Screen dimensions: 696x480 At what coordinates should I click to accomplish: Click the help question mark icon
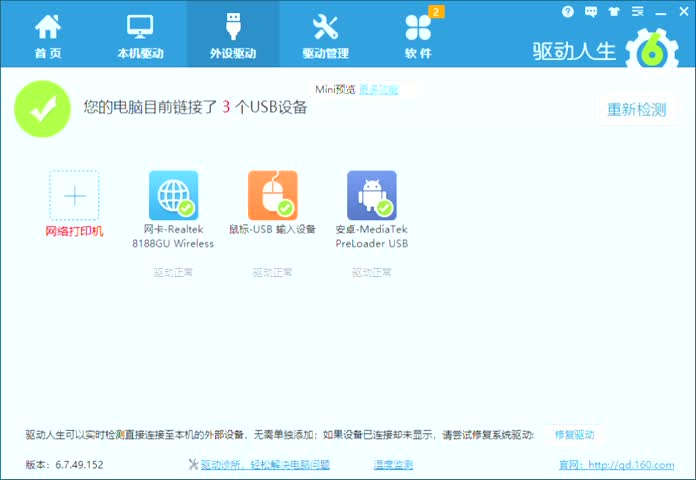(x=567, y=12)
